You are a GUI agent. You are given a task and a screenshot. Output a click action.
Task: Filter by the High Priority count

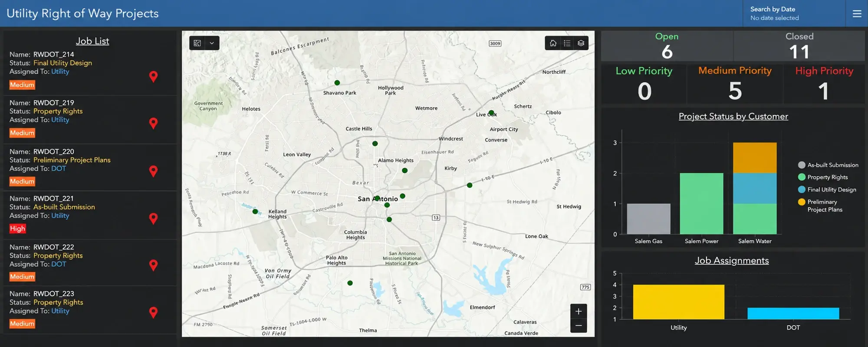(824, 84)
